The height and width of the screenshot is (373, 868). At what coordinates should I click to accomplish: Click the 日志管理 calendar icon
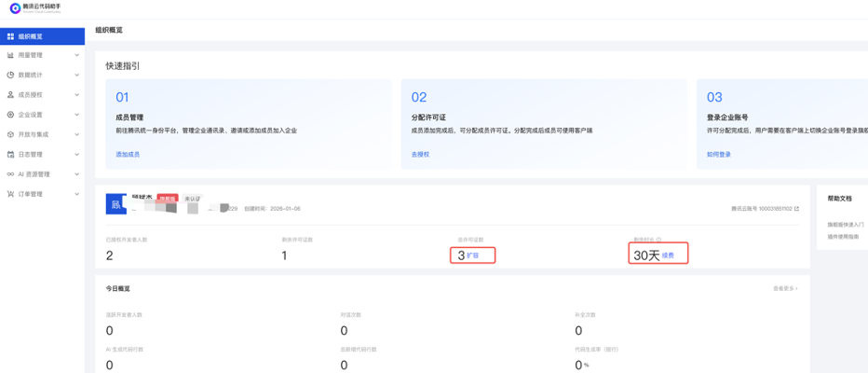click(10, 155)
